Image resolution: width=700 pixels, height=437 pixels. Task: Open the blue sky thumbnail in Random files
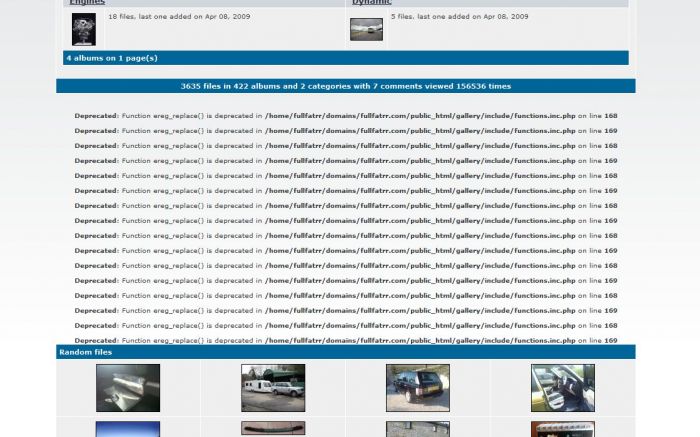[x=128, y=429]
